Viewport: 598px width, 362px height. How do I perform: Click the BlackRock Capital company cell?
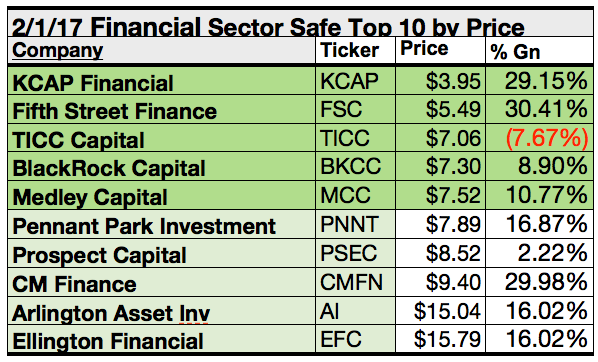pos(162,166)
